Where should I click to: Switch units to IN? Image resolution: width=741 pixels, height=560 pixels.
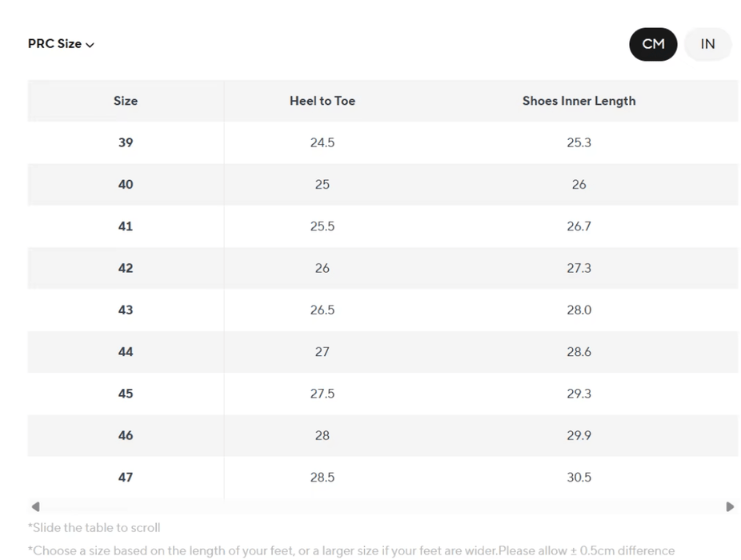pos(707,44)
